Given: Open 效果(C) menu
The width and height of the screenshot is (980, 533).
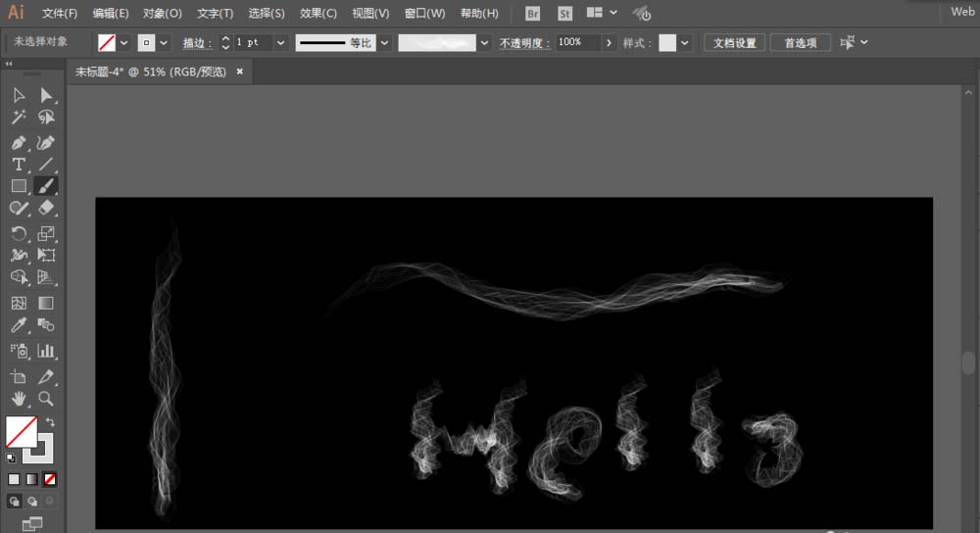Looking at the screenshot, I should tap(318, 13).
